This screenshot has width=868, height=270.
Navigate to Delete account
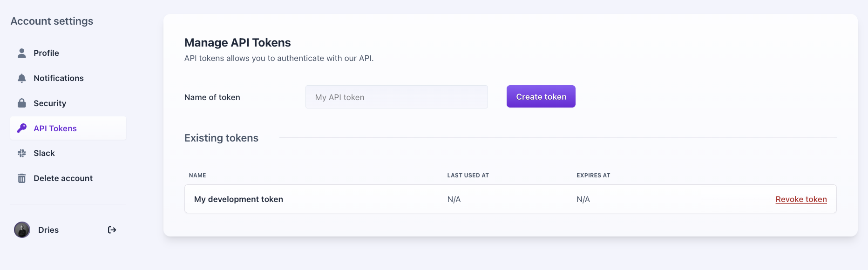coord(63,178)
